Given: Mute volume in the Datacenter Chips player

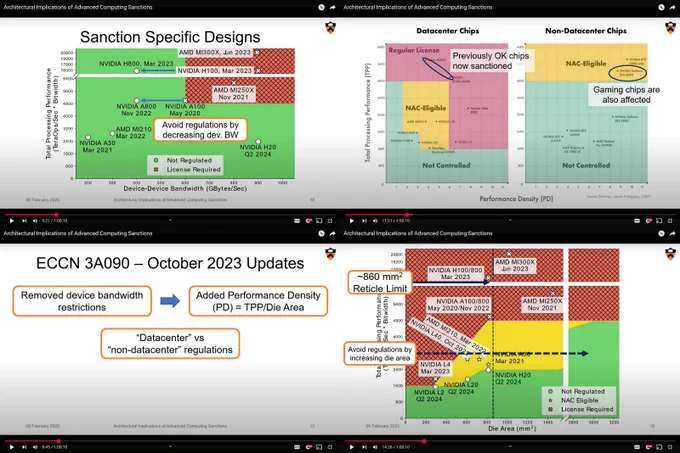Looking at the screenshot, I should click(375, 221).
